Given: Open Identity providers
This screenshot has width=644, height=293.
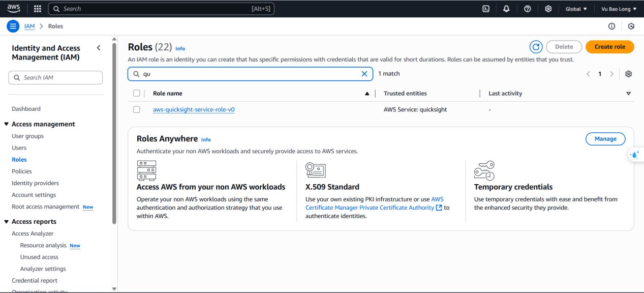Looking at the screenshot, I should (35, 183).
